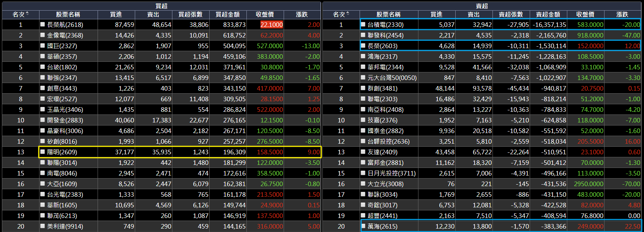This screenshot has width=644, height=232.
Task: Open stock 玉晶光(3406)
Action: click(x=65, y=110)
